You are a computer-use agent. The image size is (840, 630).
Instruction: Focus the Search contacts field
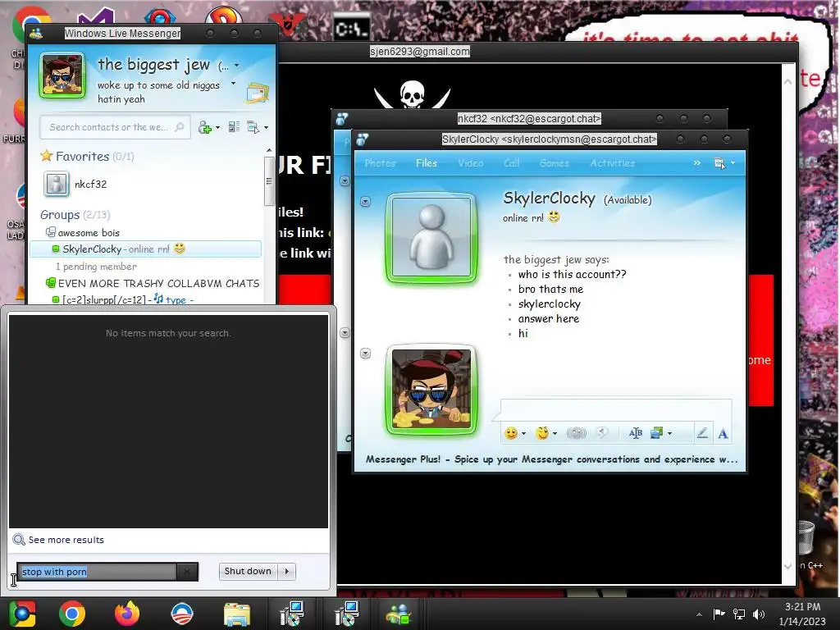(x=115, y=127)
